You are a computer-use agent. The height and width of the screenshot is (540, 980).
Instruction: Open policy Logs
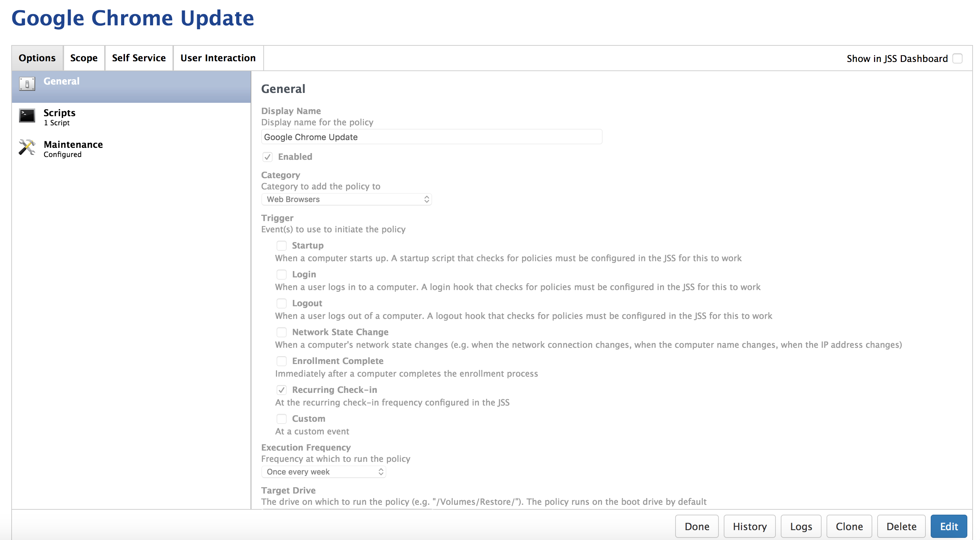pyautogui.click(x=800, y=526)
